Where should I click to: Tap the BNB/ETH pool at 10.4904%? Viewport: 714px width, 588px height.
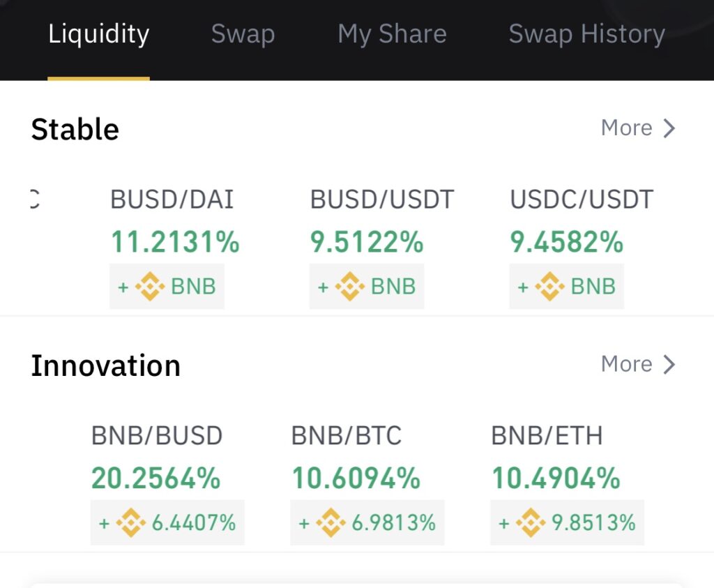coord(567,483)
